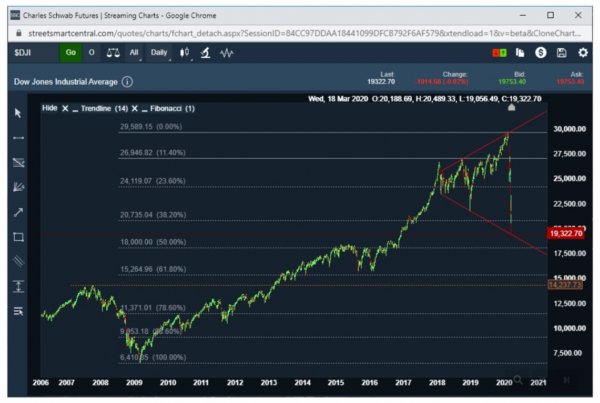Open the All time range selector

[x=133, y=52]
